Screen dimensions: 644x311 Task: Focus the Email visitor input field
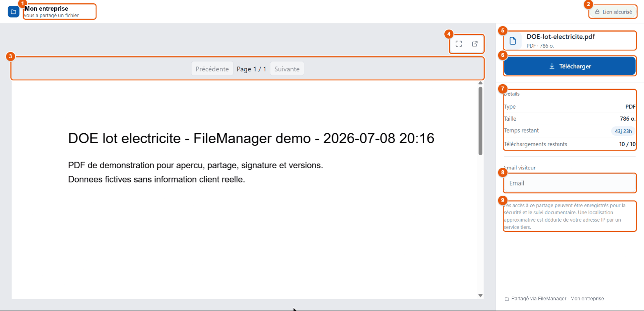(570, 183)
